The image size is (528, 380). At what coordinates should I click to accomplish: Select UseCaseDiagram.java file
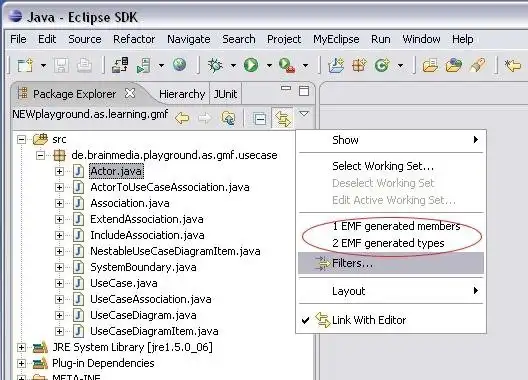pyautogui.click(x=143, y=315)
